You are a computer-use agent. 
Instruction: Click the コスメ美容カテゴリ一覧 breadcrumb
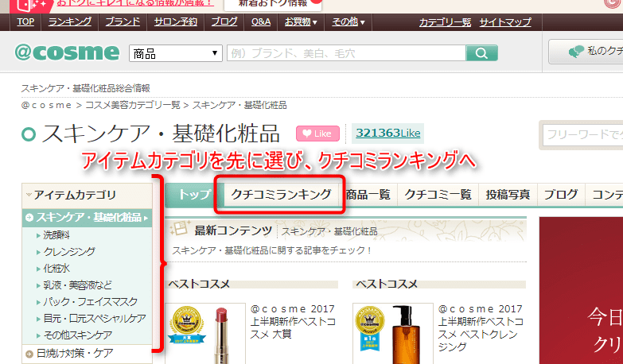click(133, 105)
